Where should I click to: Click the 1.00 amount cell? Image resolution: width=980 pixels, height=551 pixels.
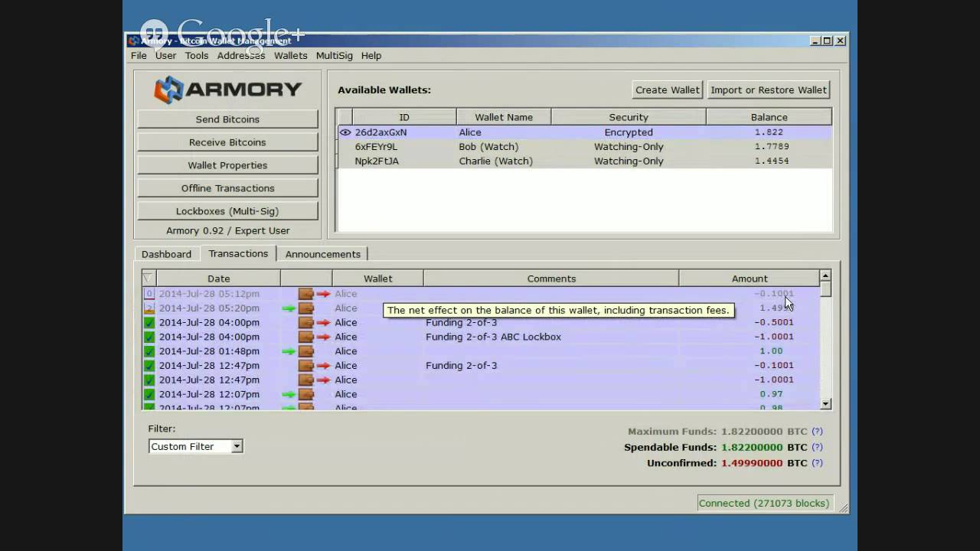(x=771, y=351)
